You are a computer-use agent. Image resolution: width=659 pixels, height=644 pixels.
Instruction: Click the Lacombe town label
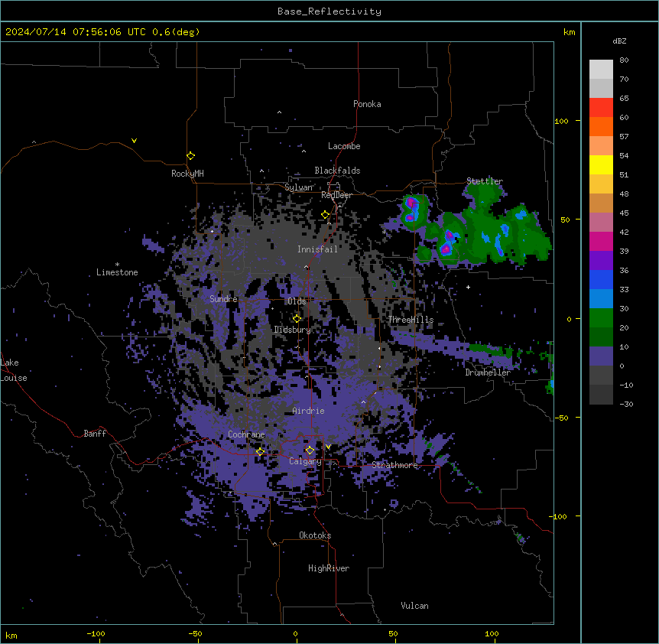344,146
